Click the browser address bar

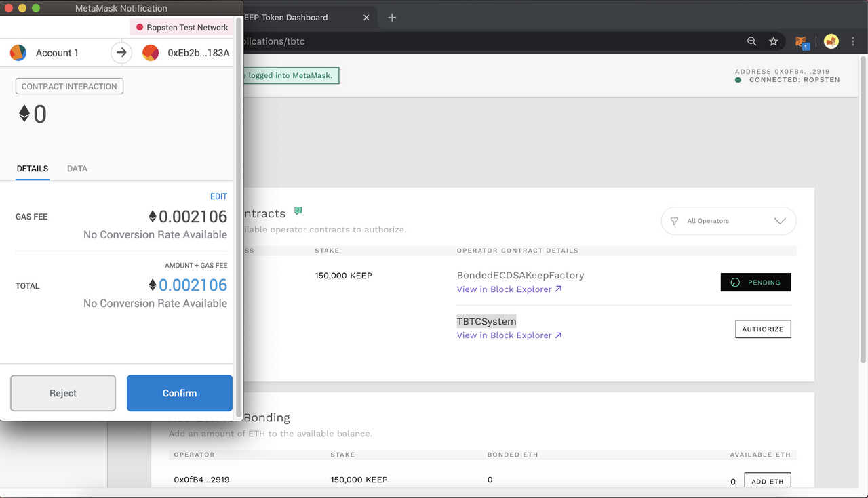(x=488, y=41)
